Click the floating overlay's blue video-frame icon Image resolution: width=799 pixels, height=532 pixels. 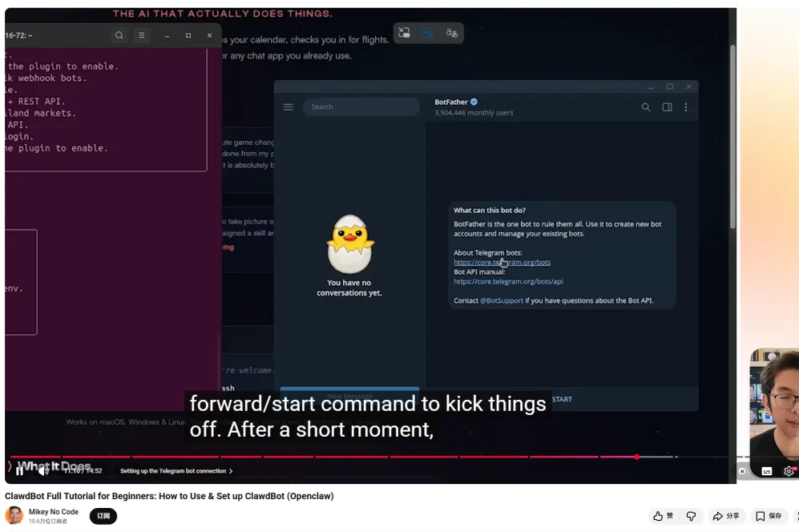click(x=427, y=33)
